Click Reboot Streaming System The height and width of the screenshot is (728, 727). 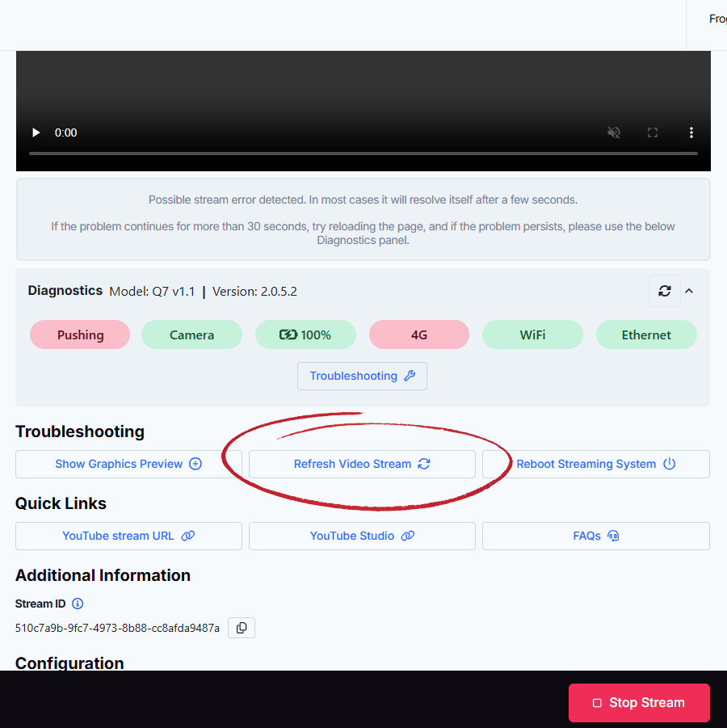[596, 464]
